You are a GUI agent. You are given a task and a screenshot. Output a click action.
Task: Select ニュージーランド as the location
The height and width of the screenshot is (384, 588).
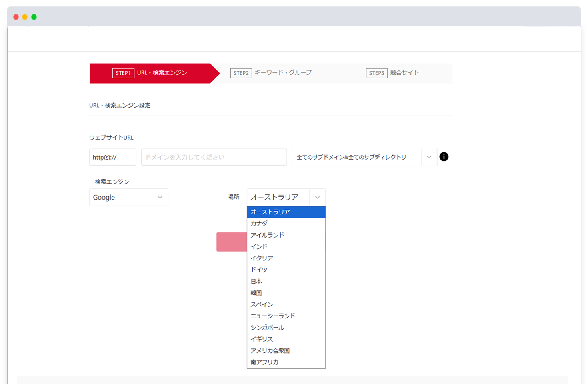[286, 316]
